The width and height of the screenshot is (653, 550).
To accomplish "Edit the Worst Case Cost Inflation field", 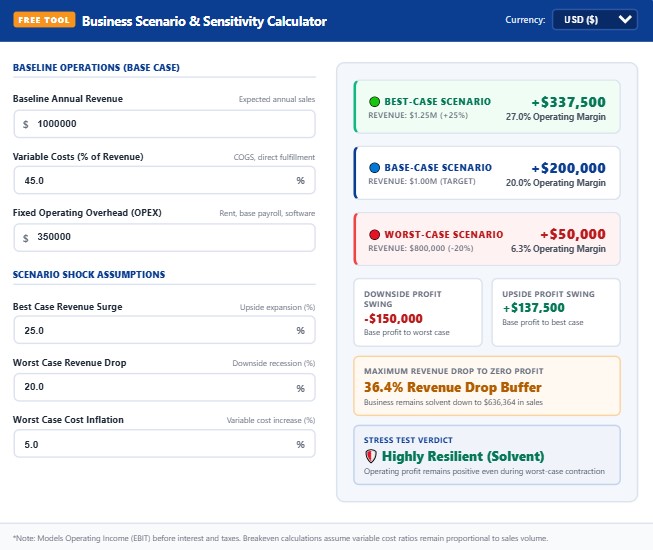I will click(164, 444).
